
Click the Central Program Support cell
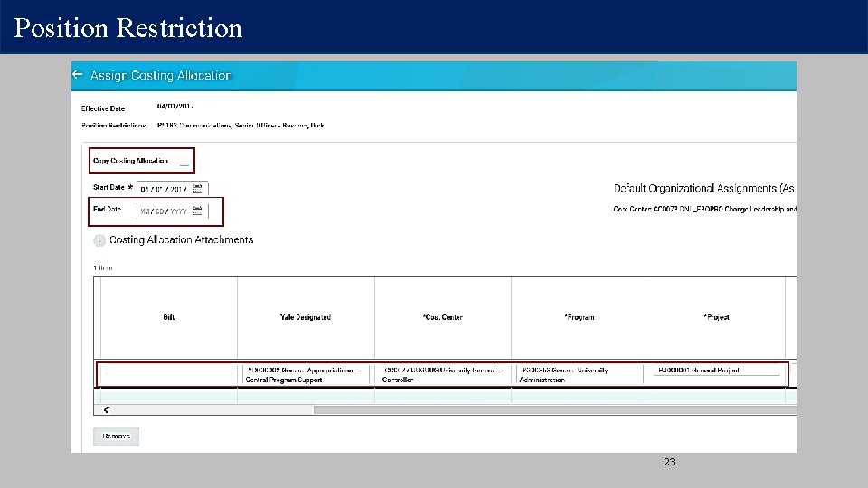pos(306,374)
